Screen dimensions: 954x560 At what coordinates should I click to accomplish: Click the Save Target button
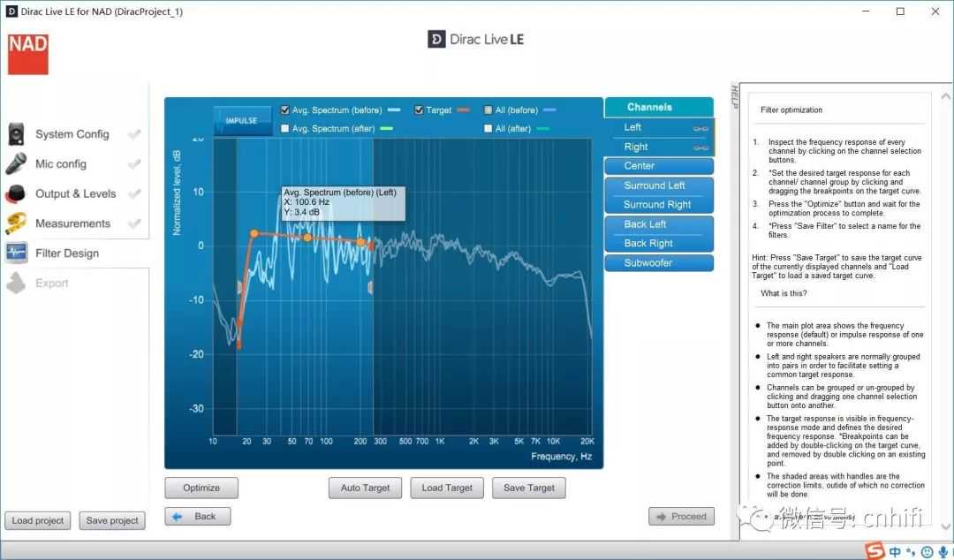529,488
